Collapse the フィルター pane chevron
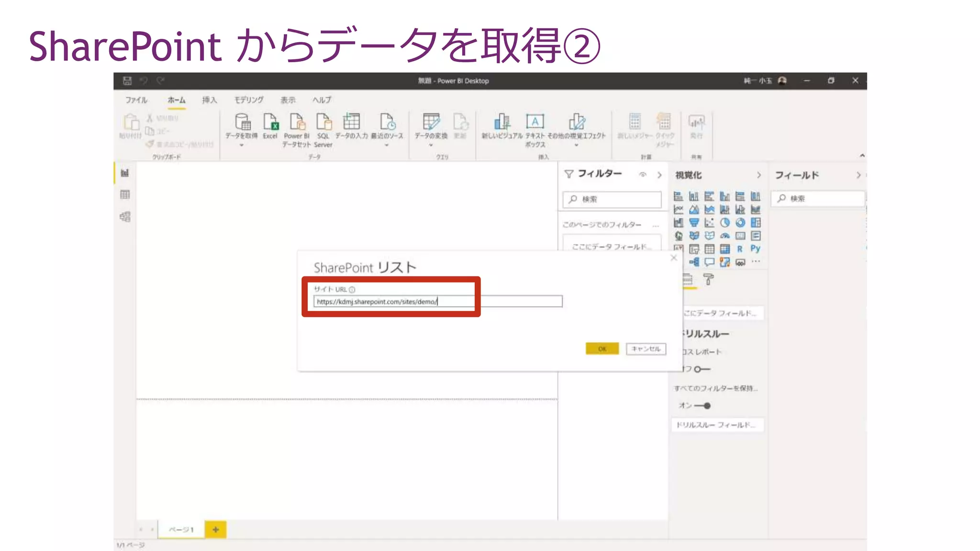 659,175
